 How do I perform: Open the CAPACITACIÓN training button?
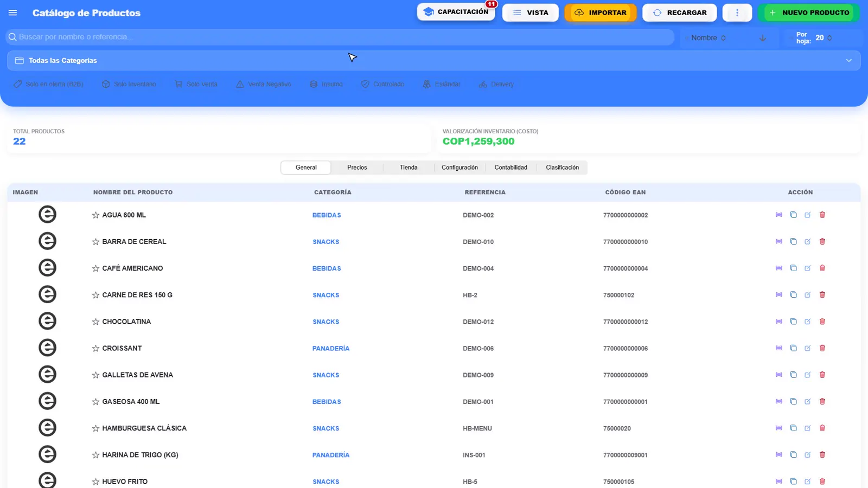[x=456, y=12]
